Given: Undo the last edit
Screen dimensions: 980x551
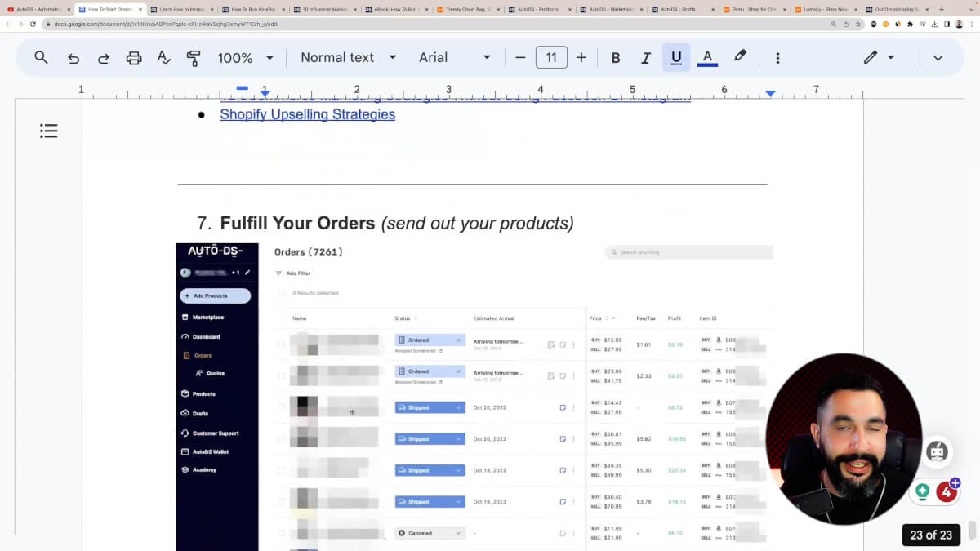Looking at the screenshot, I should click(73, 58).
